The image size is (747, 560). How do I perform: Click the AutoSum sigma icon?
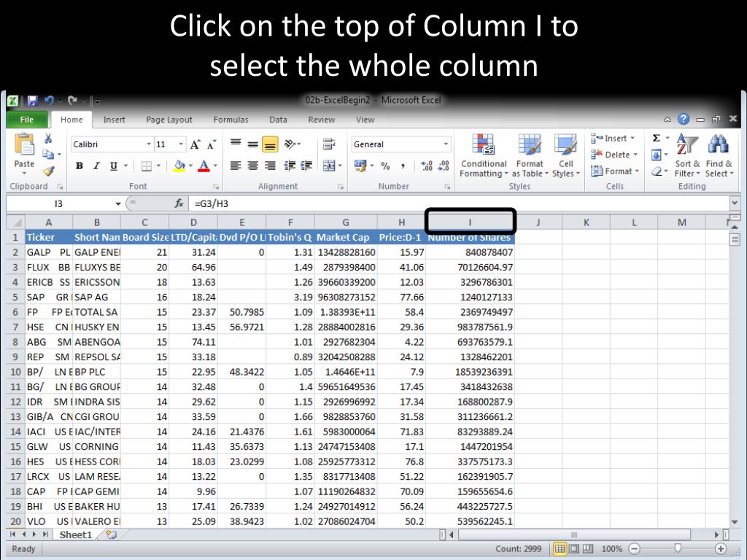coord(657,138)
